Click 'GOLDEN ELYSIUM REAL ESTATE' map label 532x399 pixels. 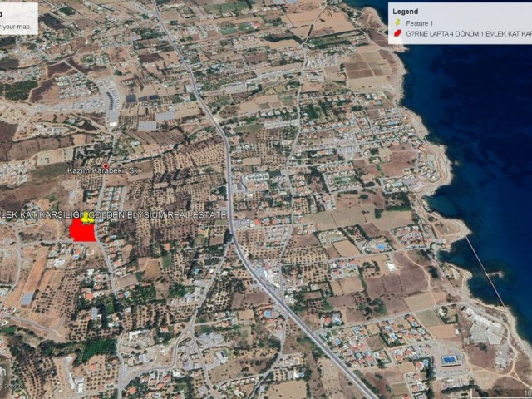pos(159,214)
